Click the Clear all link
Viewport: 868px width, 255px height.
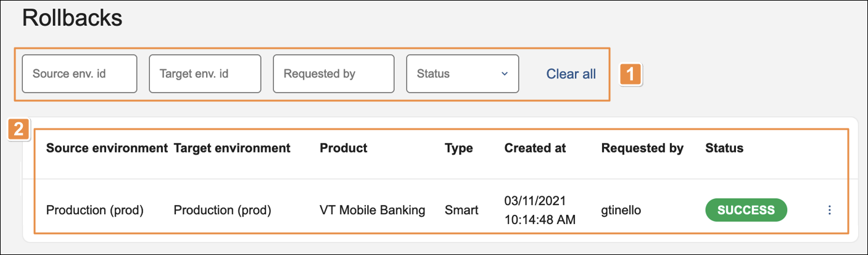pyautogui.click(x=571, y=74)
